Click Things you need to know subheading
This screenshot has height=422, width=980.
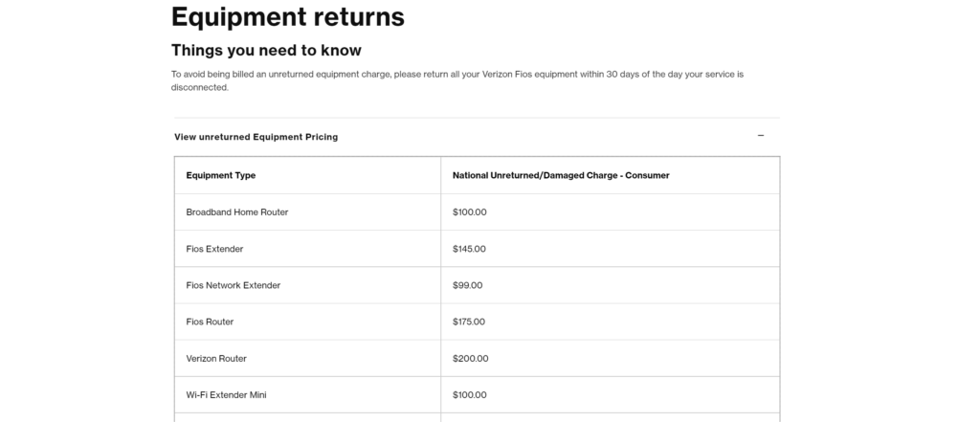(x=266, y=50)
